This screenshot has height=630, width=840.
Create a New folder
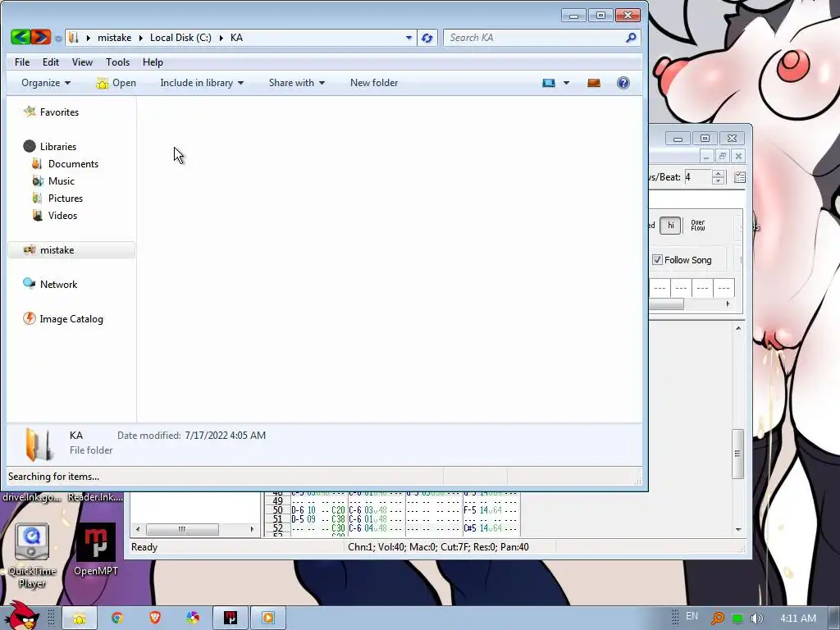(374, 83)
